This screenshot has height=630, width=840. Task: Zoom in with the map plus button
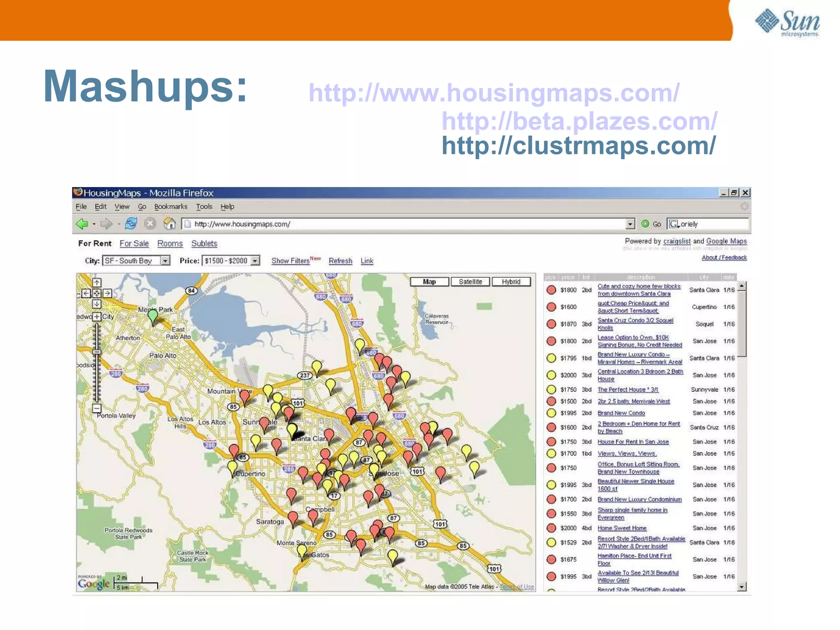click(96, 316)
